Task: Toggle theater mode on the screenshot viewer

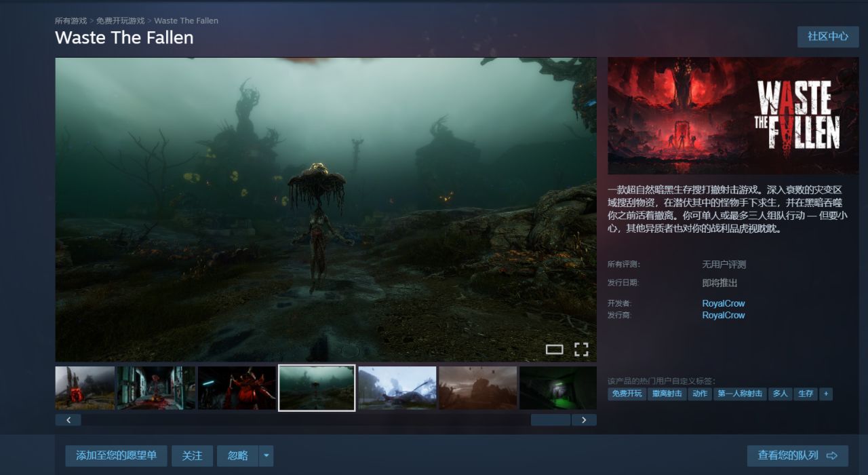Action: 554,349
